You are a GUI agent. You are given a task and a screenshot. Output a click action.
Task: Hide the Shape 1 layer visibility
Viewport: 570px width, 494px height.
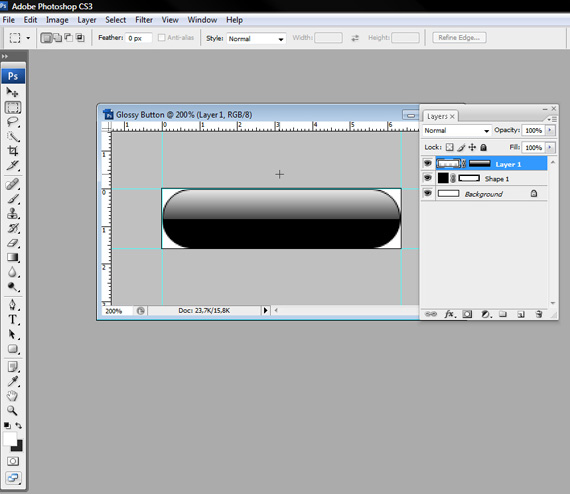[x=428, y=178]
